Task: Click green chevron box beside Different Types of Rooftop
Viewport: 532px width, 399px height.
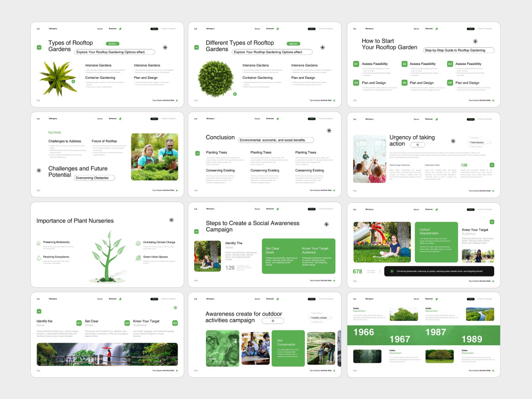Action: tap(196, 47)
